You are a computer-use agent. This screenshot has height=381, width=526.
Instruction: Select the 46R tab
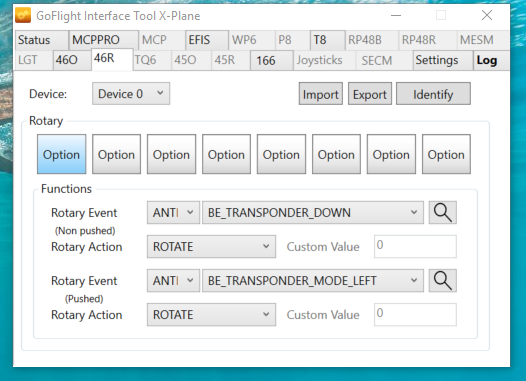tap(112, 59)
